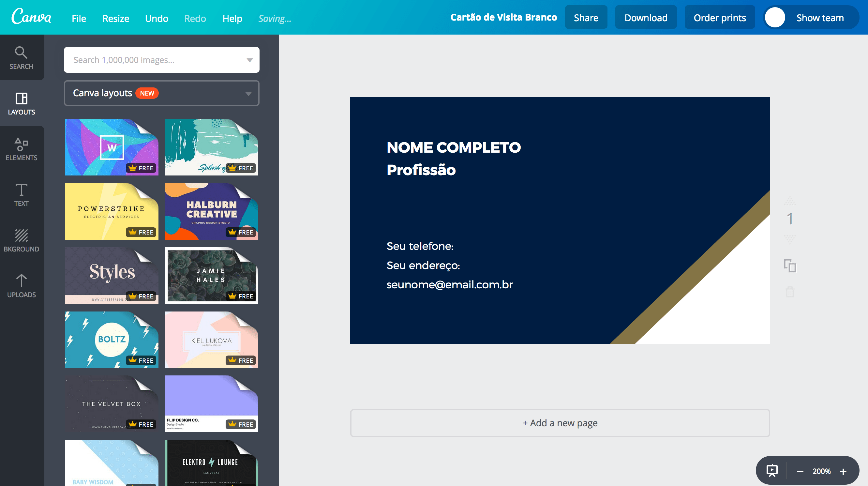This screenshot has width=868, height=486.
Task: Select the W gradient layout thumbnail
Action: click(x=112, y=147)
